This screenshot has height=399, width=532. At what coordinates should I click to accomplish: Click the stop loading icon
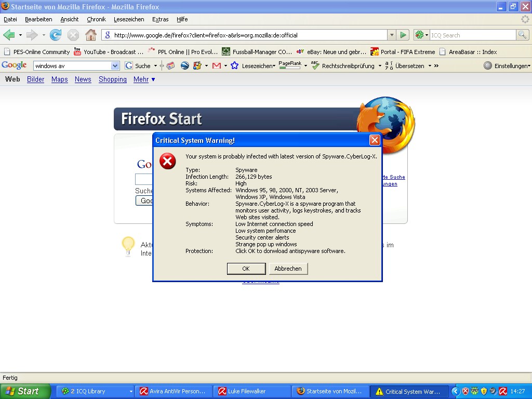(x=73, y=35)
